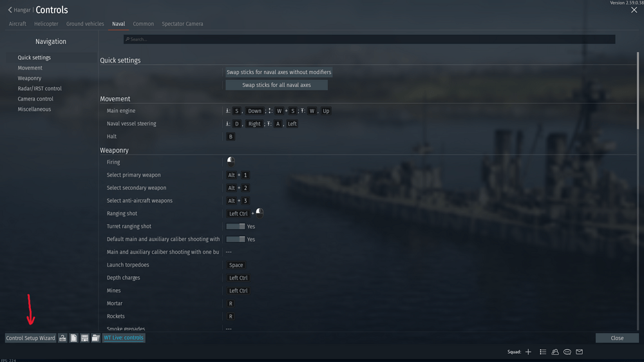Toggle Turret ranging shot switch
This screenshot has height=362, width=644.
pos(236,226)
